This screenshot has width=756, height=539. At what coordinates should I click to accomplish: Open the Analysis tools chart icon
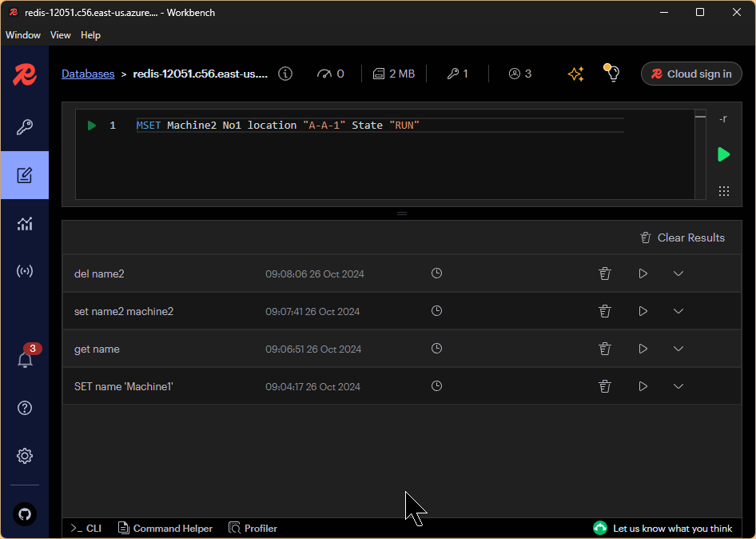25,223
